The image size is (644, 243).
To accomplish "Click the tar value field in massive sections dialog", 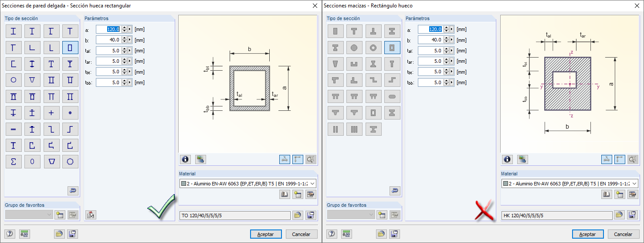I will (x=430, y=61).
